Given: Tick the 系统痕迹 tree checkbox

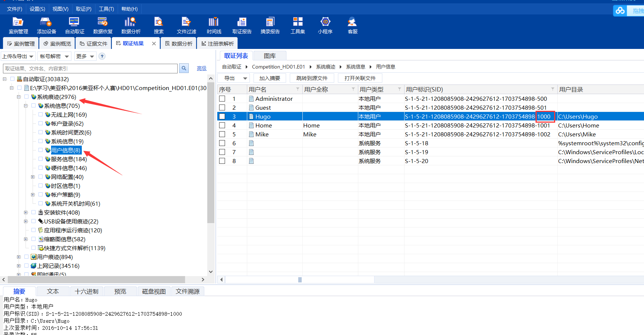Looking at the screenshot, I should coord(26,97).
